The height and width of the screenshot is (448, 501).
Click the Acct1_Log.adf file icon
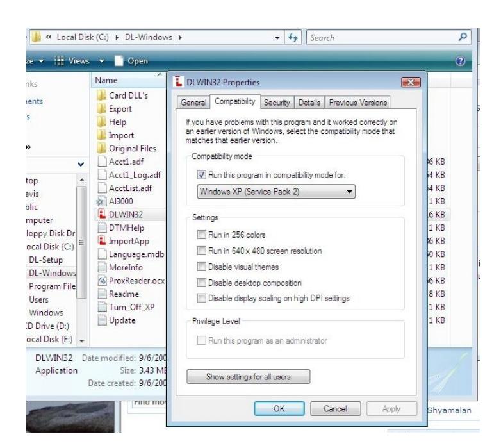[102, 175]
